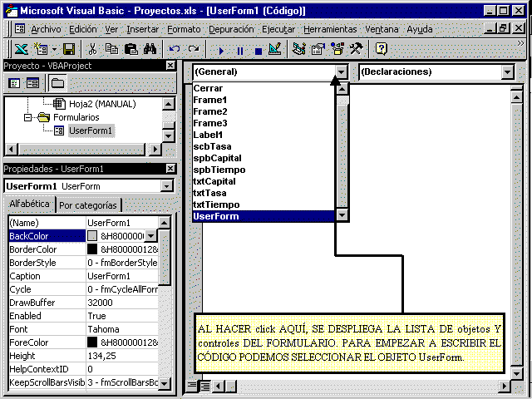Click the Procedure View button at bottom left

point(192,386)
